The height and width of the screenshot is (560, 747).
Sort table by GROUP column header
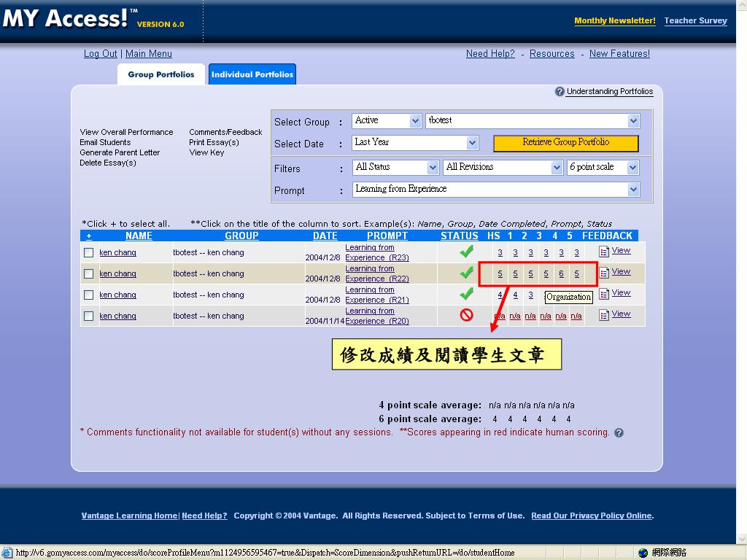click(241, 236)
